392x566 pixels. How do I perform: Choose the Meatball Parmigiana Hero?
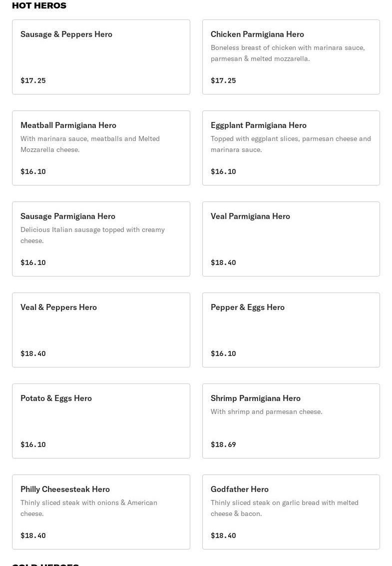pos(101,148)
